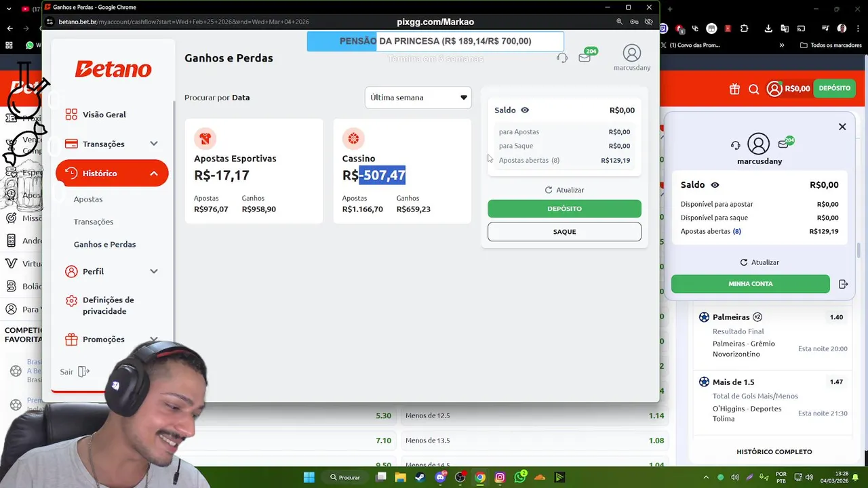
Task: Open Chrome extensions puzzle icon
Action: pyautogui.click(x=744, y=28)
